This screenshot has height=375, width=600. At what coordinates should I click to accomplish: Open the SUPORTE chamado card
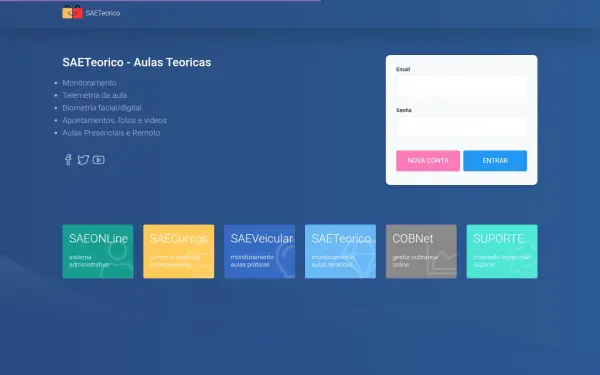[502, 251]
